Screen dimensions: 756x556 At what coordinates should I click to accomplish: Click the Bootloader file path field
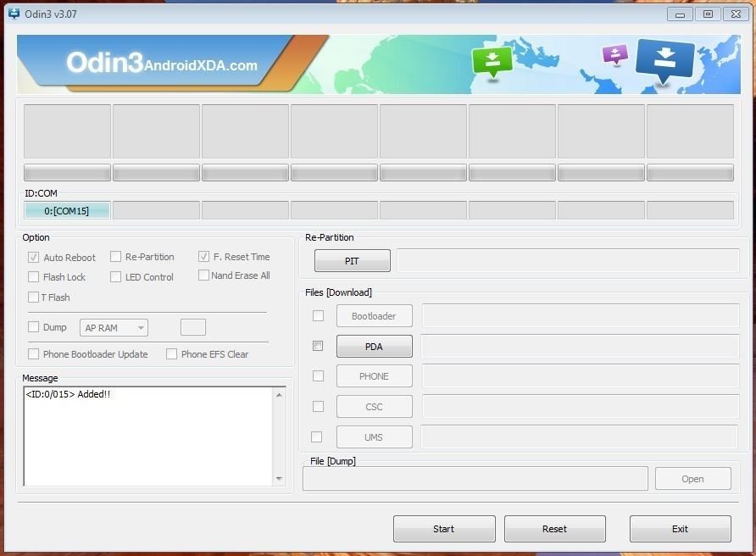pos(581,316)
